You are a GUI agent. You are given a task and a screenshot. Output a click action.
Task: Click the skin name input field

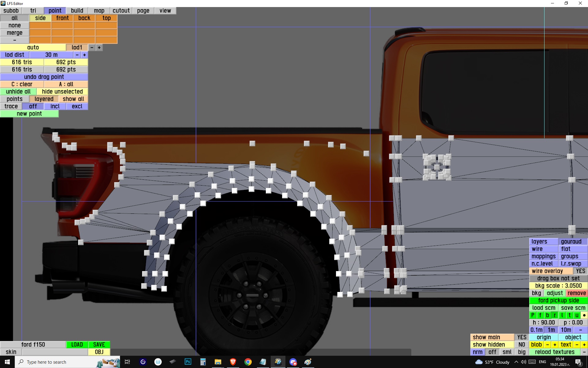(x=55, y=352)
